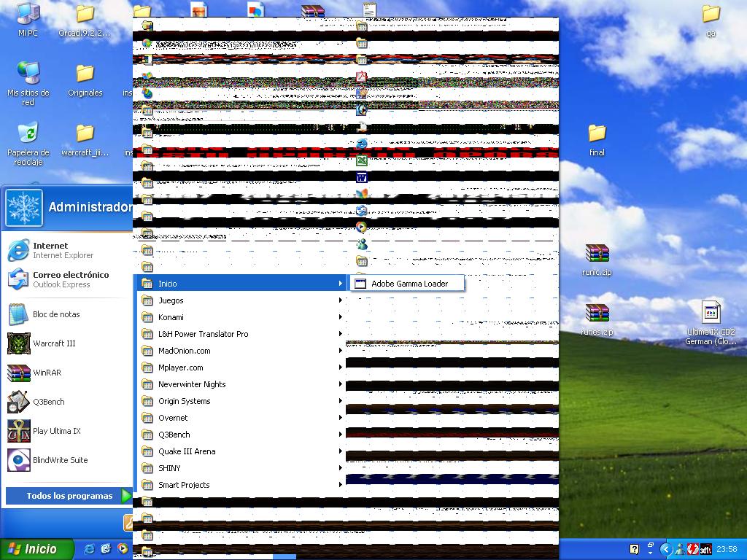Viewport: 747px width, 560px height.
Task: Show hidden tray icons with the chevron
Action: coord(667,550)
